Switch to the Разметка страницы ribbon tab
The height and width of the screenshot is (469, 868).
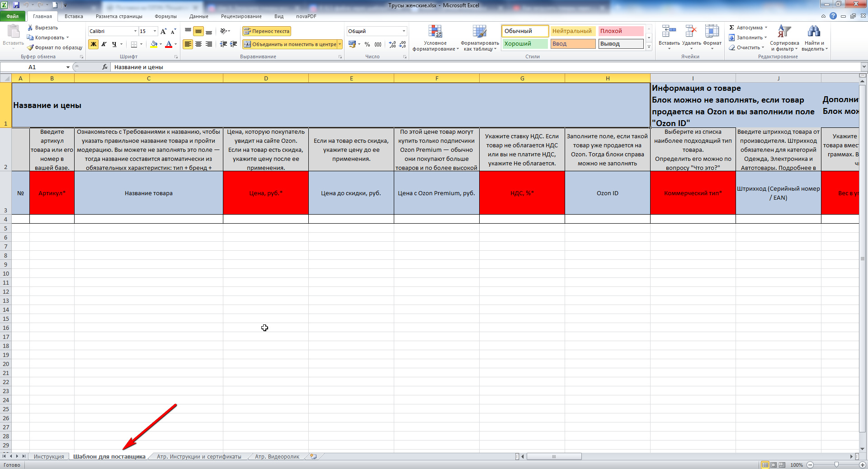point(119,16)
